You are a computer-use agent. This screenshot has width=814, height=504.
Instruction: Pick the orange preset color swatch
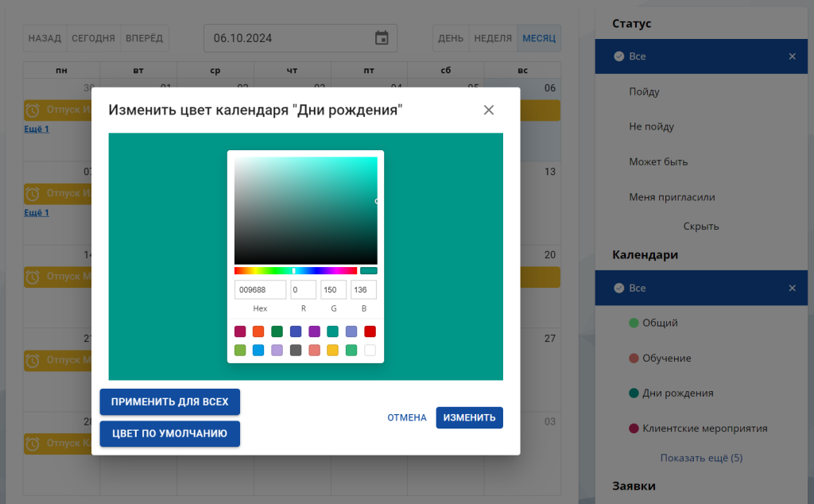[x=258, y=331]
